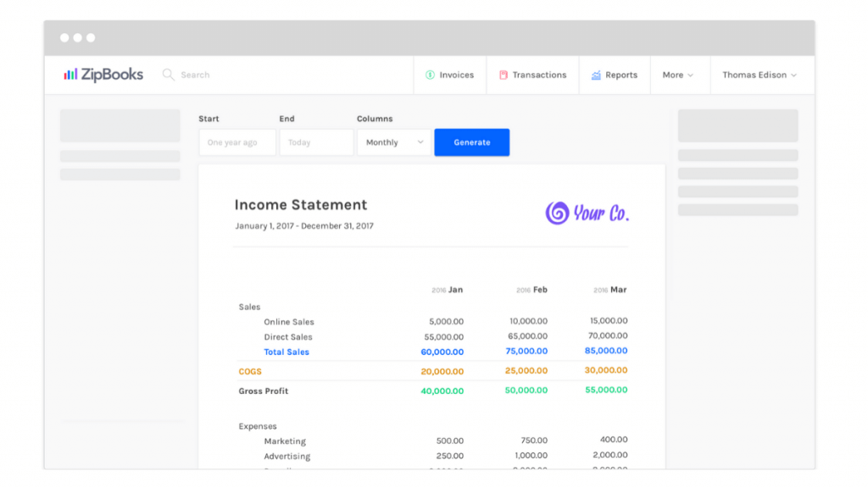Open the Transactions tab
The image size is (868, 488).
[x=533, y=75]
